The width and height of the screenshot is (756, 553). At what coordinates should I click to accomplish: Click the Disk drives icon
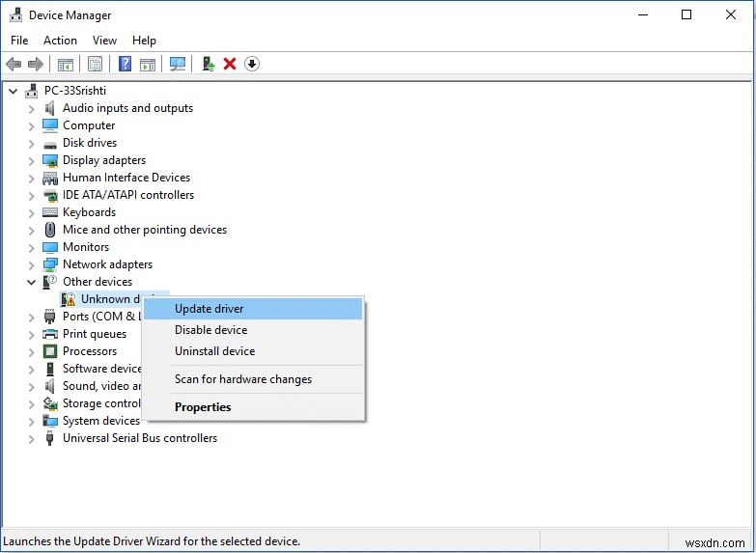49,143
